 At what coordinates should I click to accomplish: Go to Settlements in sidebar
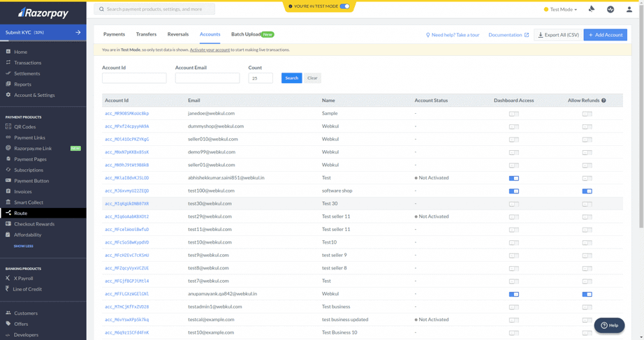(27, 73)
